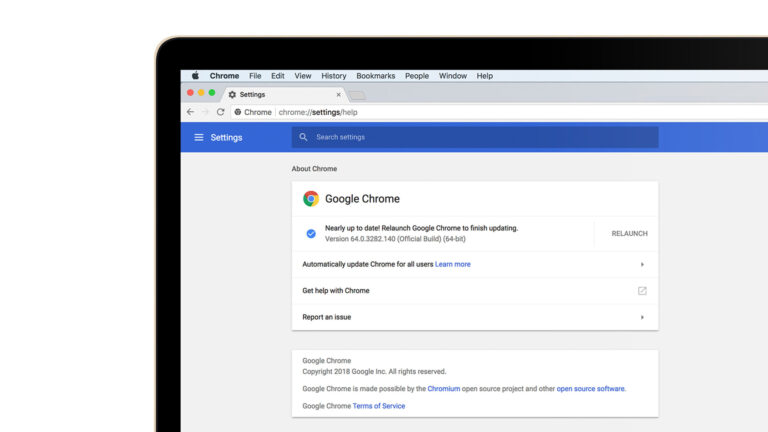Click the Chrome site info icon
Viewport: 768px width, 432px height.
(x=238, y=112)
